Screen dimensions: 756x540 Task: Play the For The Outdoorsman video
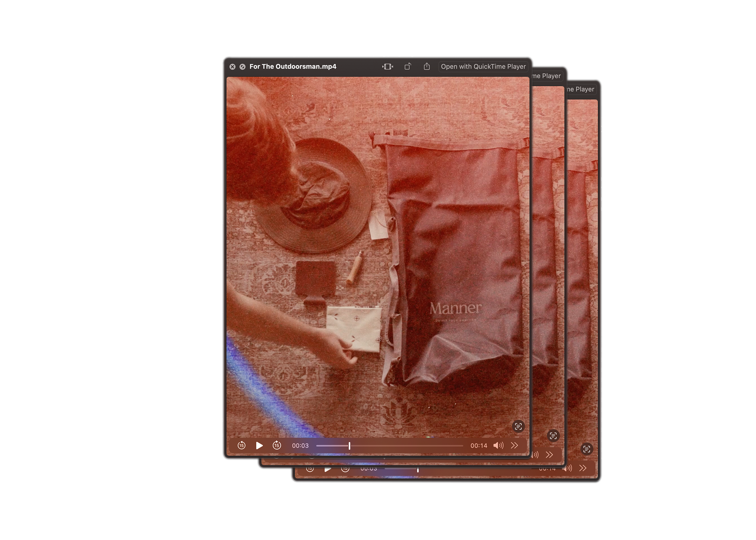pyautogui.click(x=259, y=446)
